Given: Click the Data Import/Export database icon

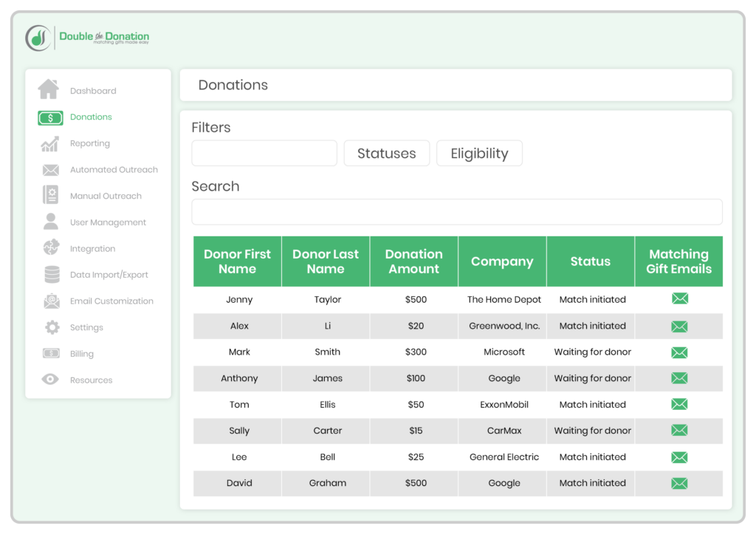Looking at the screenshot, I should (x=52, y=274).
